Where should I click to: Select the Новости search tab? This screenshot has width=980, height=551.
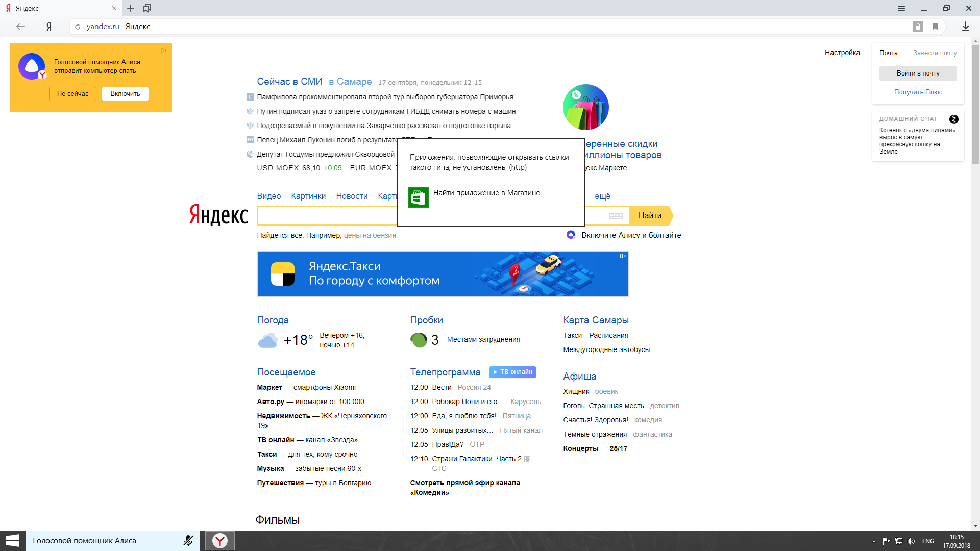point(352,196)
